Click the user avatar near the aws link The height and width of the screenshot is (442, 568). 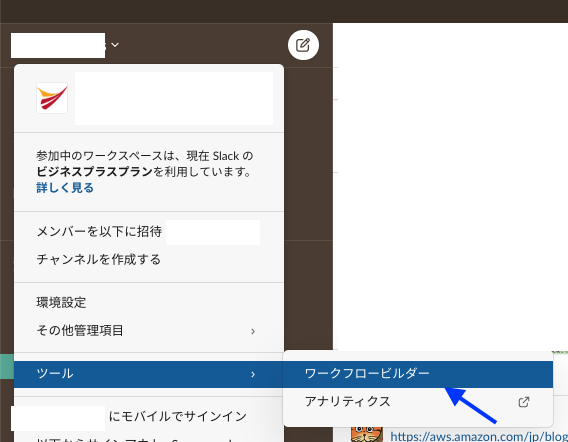367,434
